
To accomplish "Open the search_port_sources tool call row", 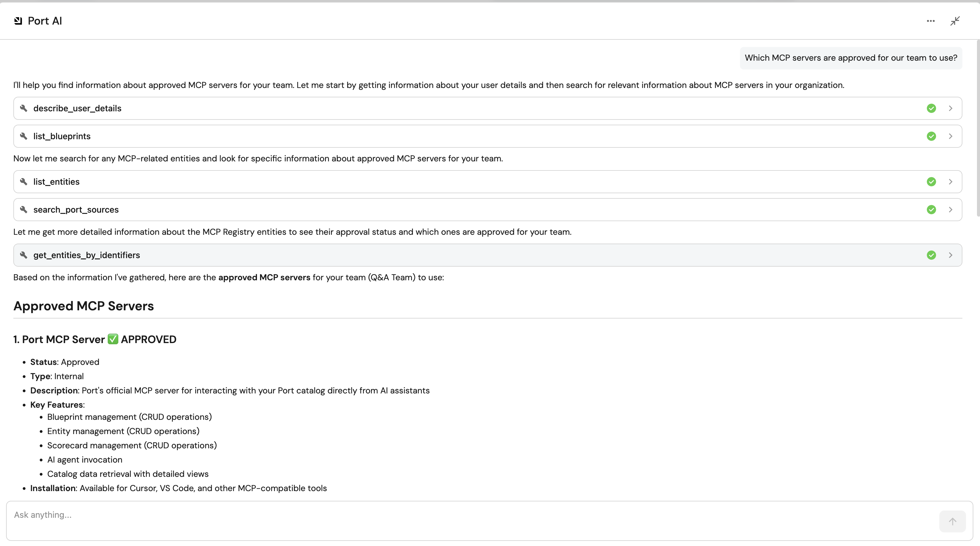I will tap(457, 210).
